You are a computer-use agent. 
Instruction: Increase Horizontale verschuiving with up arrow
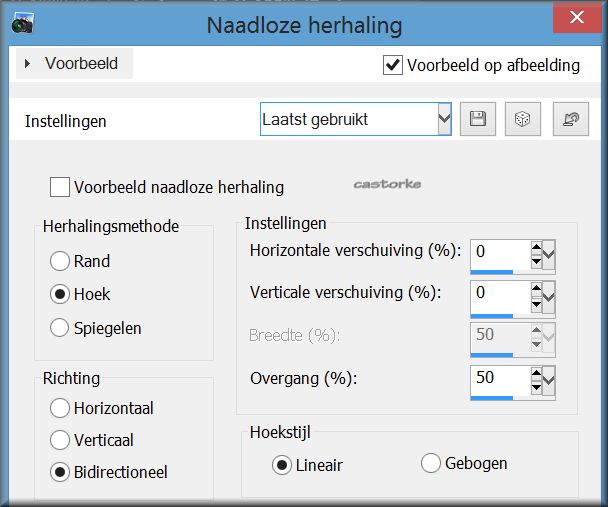[536, 247]
